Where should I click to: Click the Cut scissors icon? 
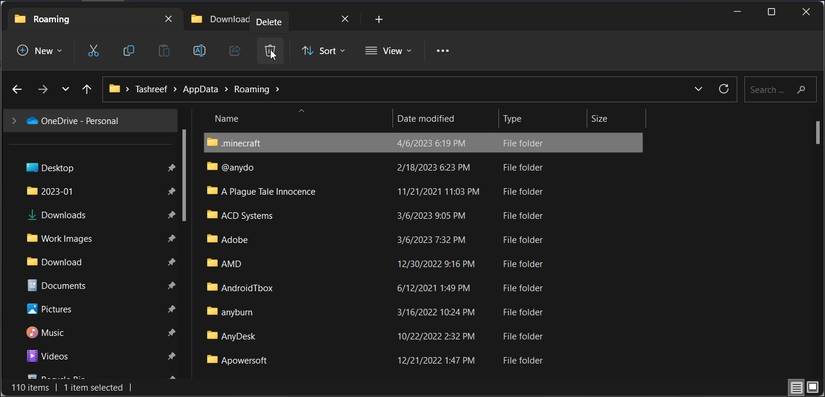tap(93, 51)
